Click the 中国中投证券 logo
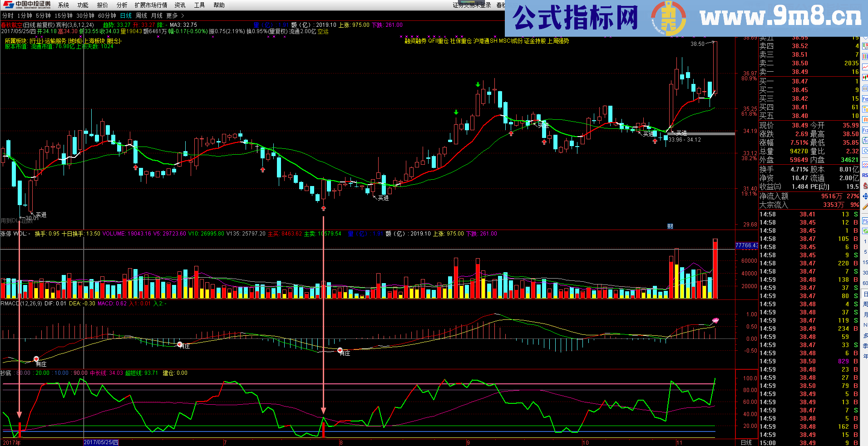 point(27,5)
